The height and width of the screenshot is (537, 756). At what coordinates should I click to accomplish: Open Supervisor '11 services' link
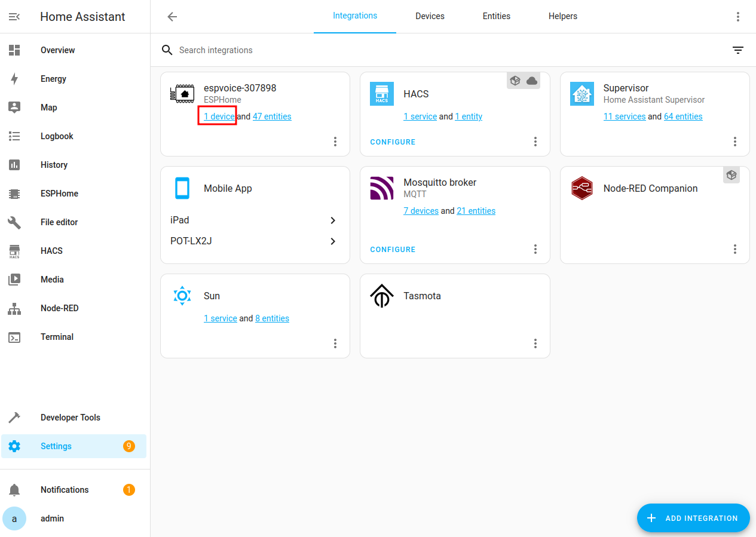(625, 116)
